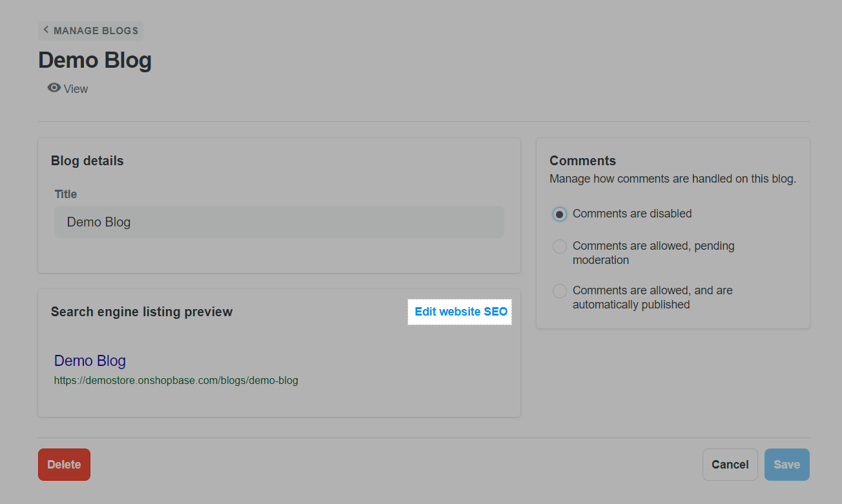Click the Comments section heading
Image resolution: width=842 pixels, height=504 pixels.
point(582,161)
